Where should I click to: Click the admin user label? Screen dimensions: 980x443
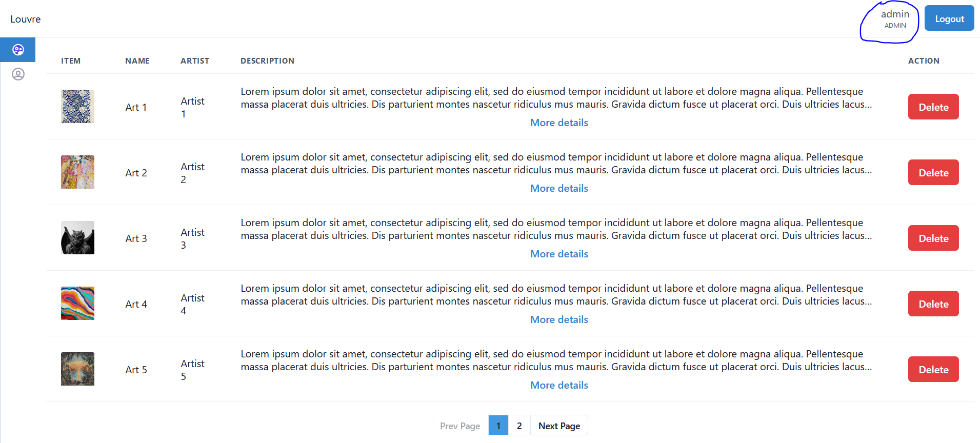(x=895, y=14)
